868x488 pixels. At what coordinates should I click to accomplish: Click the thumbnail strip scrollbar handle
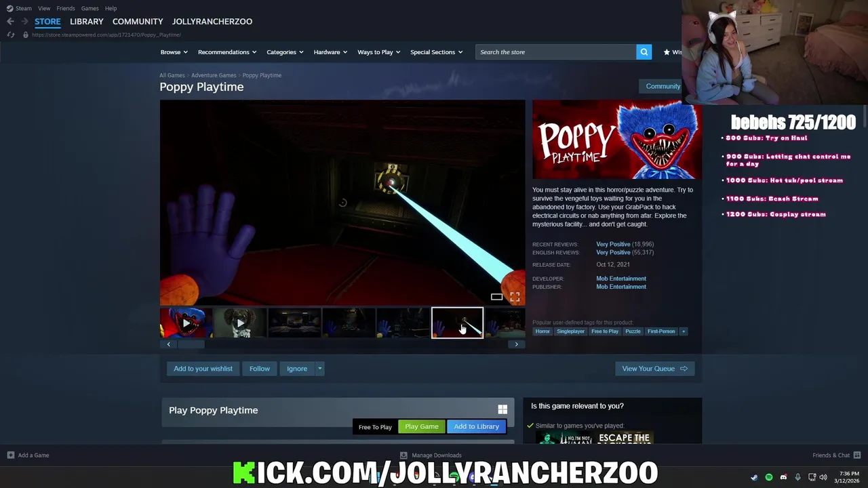[191, 344]
